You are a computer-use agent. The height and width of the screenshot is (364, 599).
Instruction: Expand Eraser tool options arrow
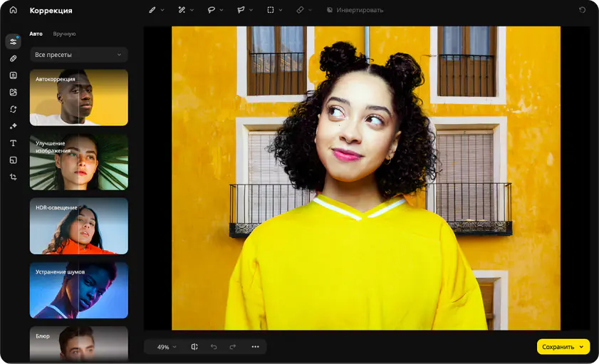(x=310, y=10)
